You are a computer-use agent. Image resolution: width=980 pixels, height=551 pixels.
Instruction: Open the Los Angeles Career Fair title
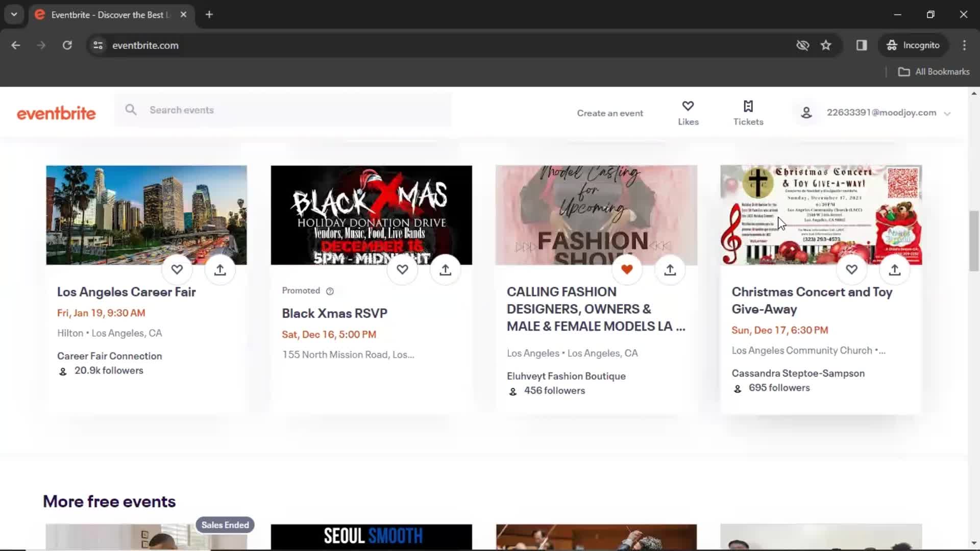tap(127, 292)
